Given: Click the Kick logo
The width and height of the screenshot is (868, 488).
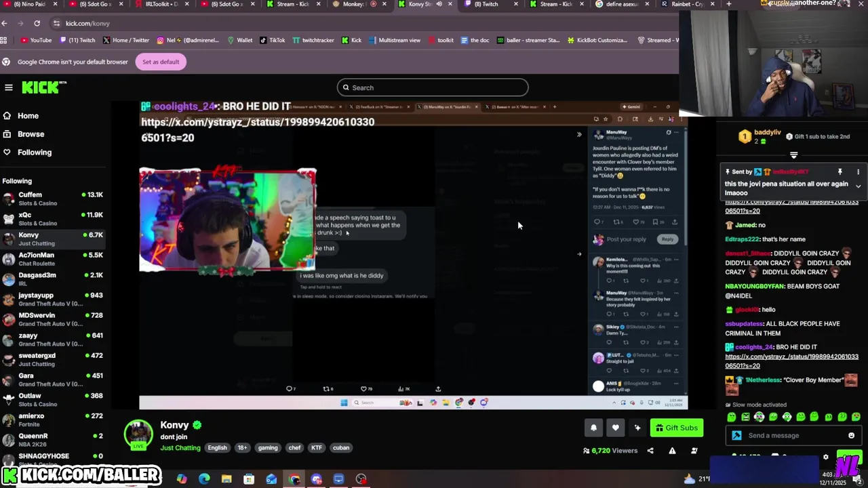Looking at the screenshot, I should pyautogui.click(x=44, y=87).
